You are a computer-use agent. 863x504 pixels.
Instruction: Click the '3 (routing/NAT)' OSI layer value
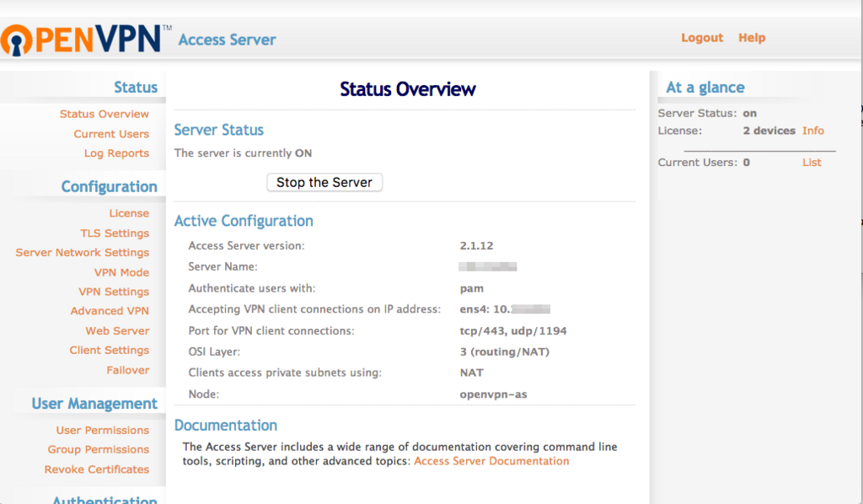coord(505,351)
